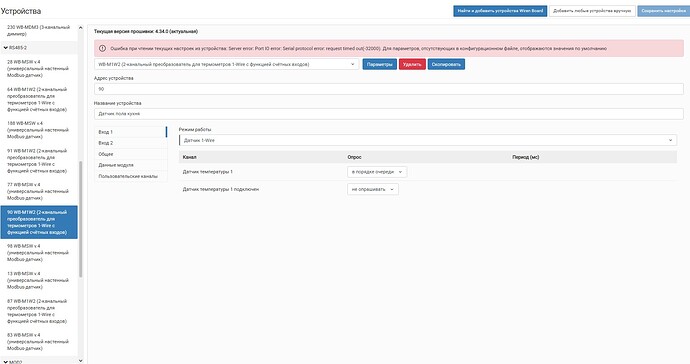Select device '230 WB-MDM3' in list
690x364 pixels.
(39, 30)
